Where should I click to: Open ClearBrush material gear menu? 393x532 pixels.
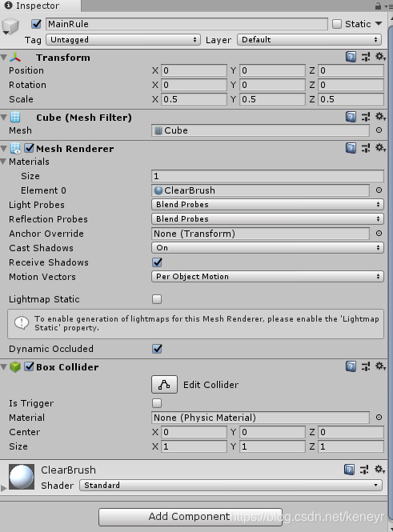coord(379,470)
